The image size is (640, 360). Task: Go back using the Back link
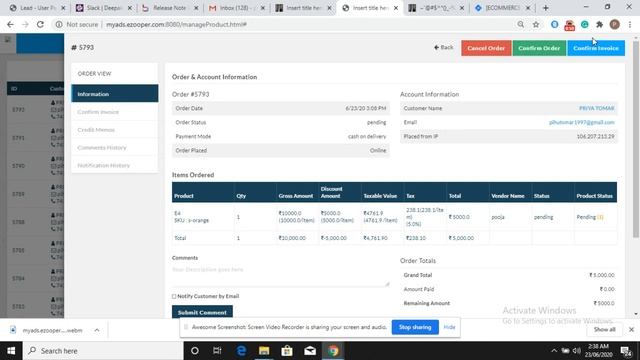pyautogui.click(x=443, y=47)
